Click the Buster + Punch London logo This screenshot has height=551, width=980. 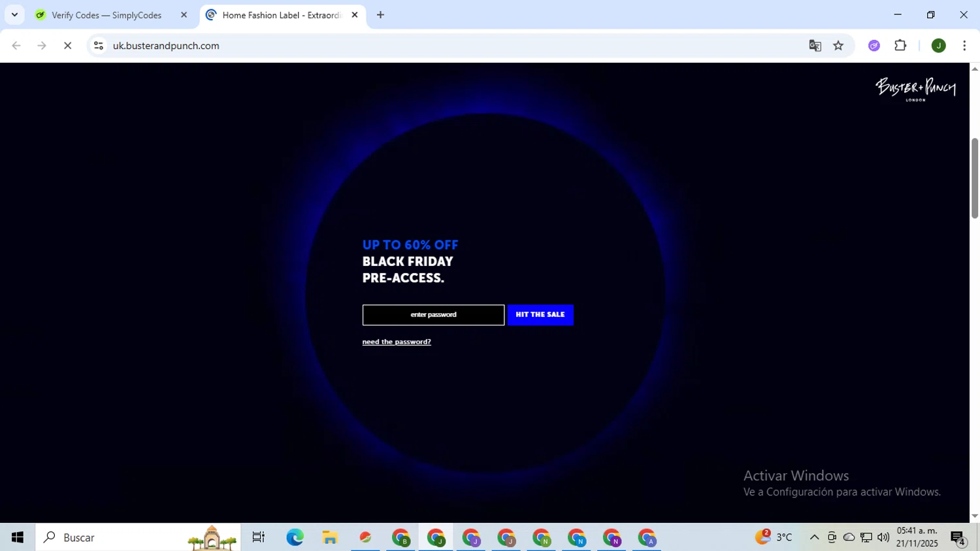(x=915, y=90)
